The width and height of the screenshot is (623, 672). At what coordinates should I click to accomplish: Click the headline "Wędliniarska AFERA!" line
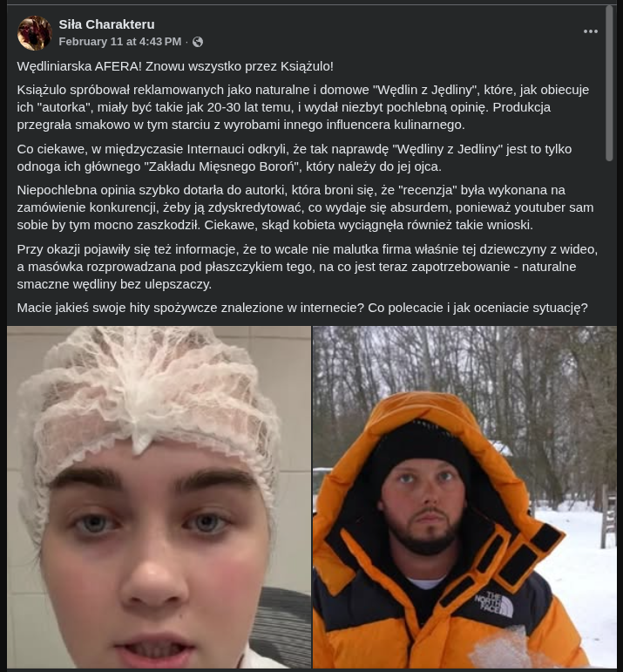coord(175,66)
